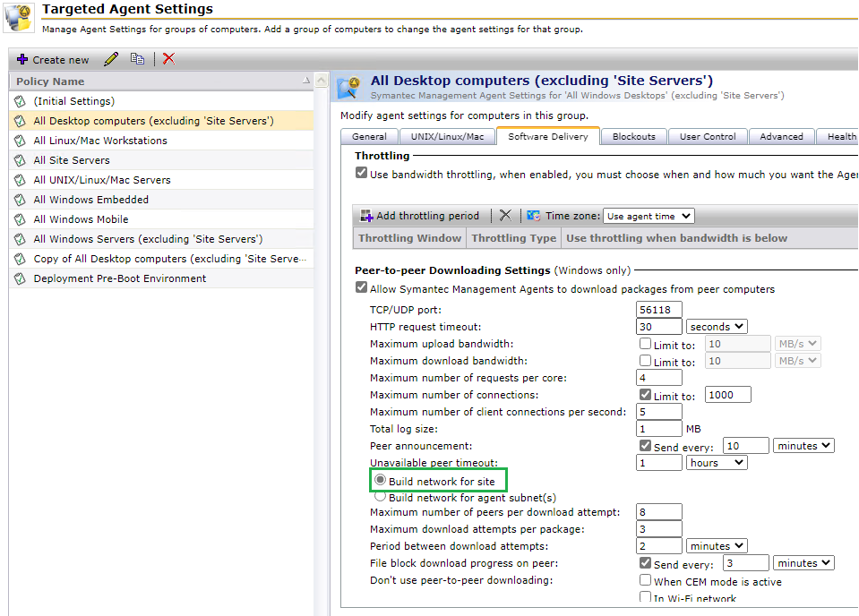Click Total log size field

659,429
